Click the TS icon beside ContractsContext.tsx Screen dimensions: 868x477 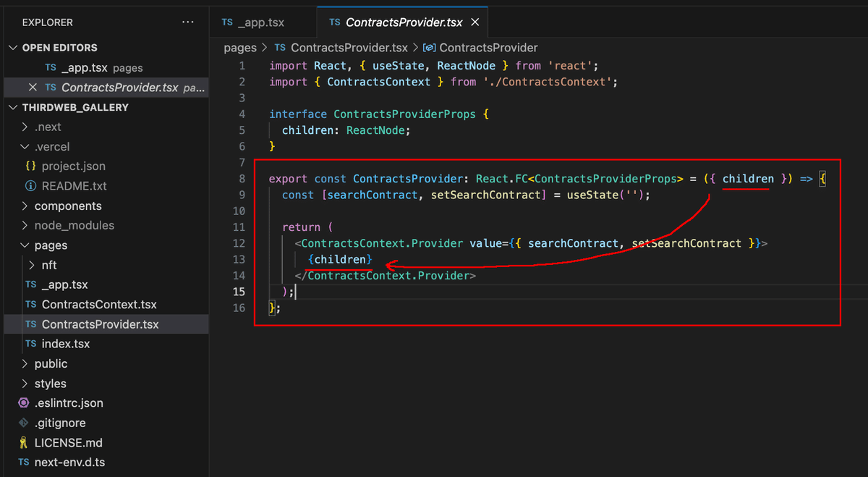point(30,305)
